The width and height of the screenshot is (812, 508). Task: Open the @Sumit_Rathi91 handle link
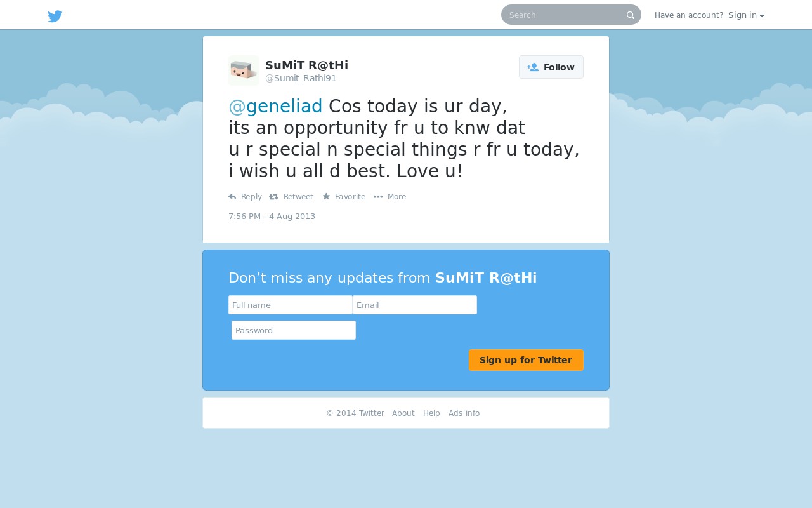(301, 78)
